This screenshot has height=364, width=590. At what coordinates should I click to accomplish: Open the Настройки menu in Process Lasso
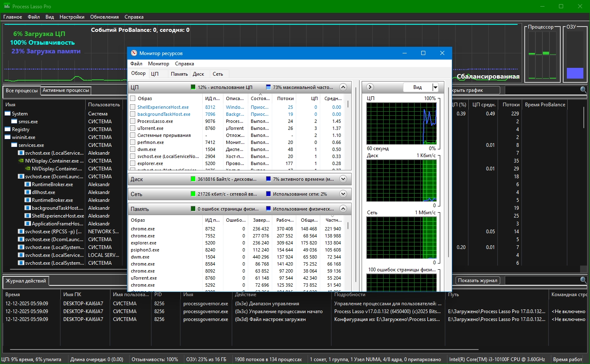(72, 17)
